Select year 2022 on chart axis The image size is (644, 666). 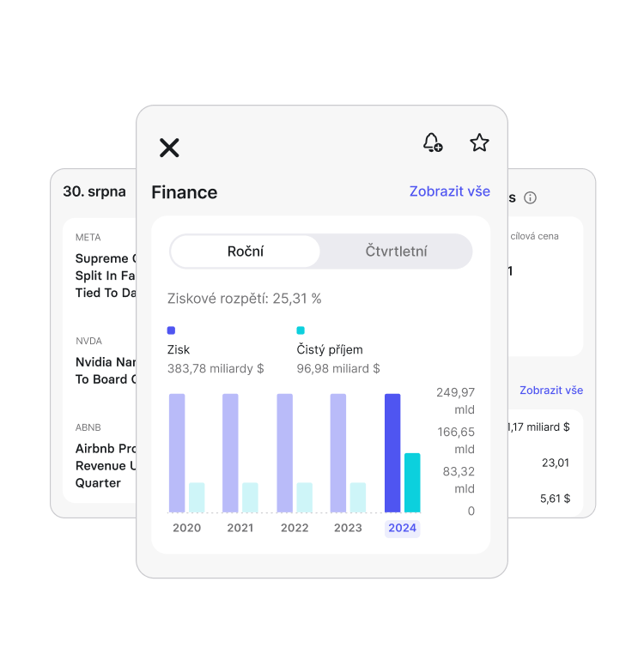pyautogui.click(x=295, y=528)
